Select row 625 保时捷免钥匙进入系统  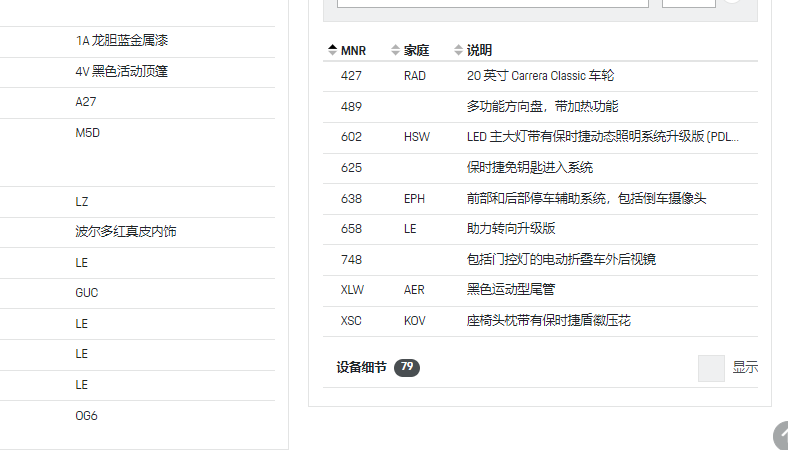click(x=540, y=168)
